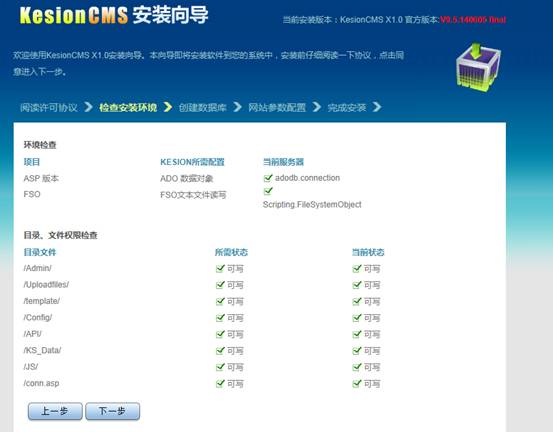Screen dimensions: 553x432
Task: Click /Config/ required status checkmark
Action: pyautogui.click(x=220, y=317)
